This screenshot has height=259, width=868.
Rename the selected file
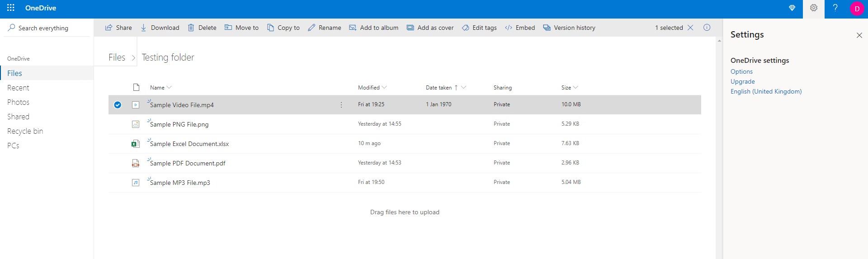(x=325, y=28)
